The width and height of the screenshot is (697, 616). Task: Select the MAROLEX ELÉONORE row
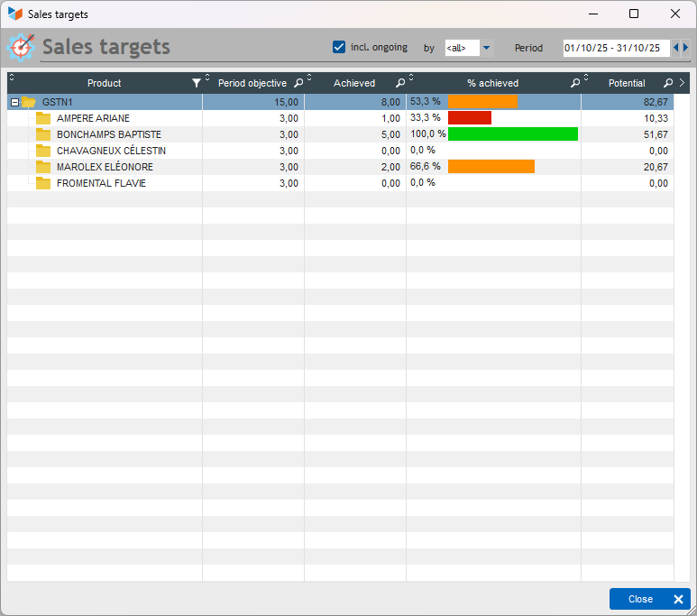(x=340, y=167)
